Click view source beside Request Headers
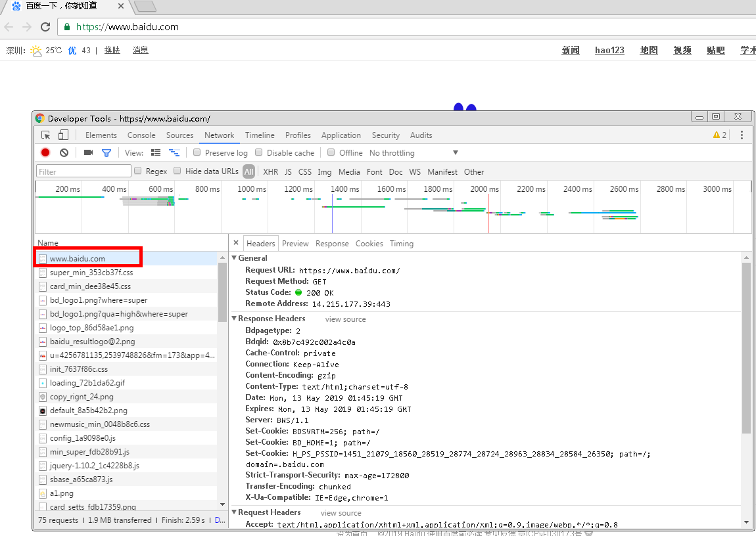756x536 pixels. [341, 513]
